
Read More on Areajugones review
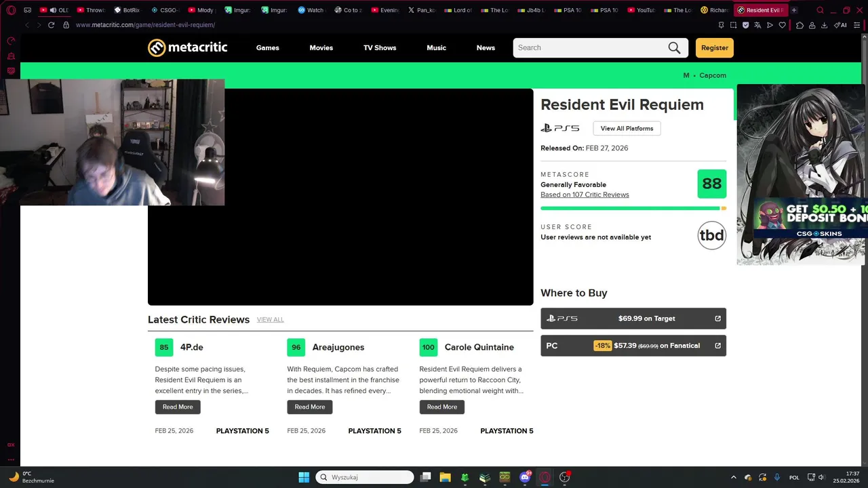pos(310,407)
